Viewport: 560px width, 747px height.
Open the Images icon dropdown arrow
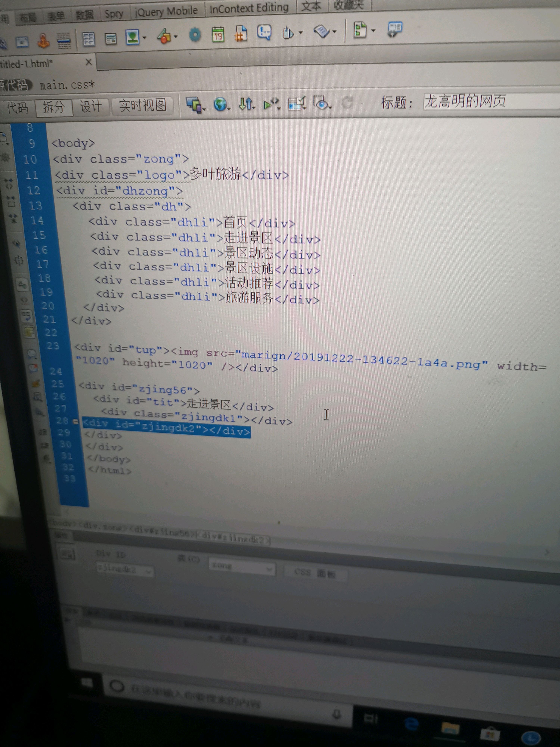point(144,38)
